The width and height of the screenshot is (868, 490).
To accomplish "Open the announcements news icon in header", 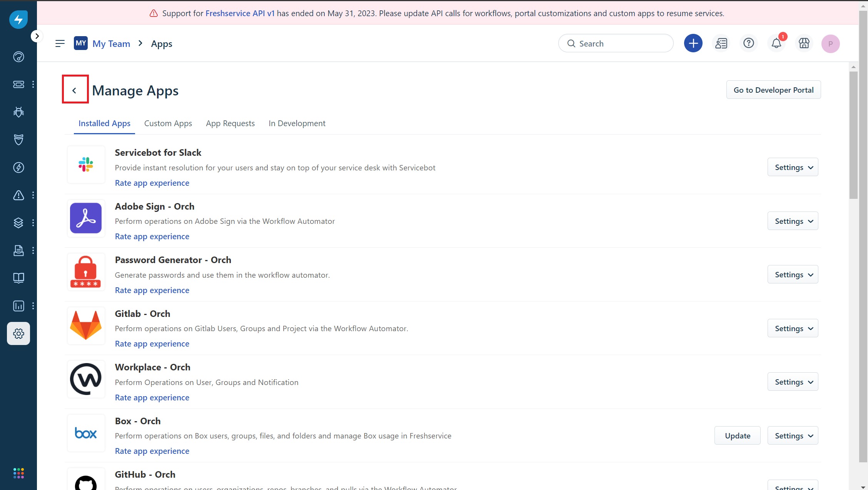I will point(721,43).
